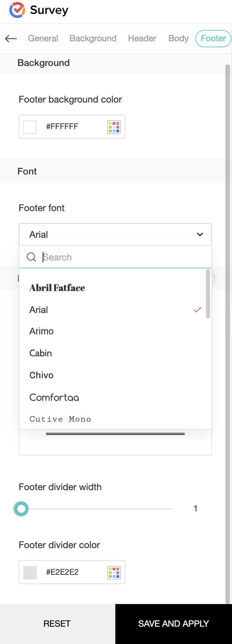Click the Survey logo icon
This screenshot has width=232, height=644.
[17, 10]
